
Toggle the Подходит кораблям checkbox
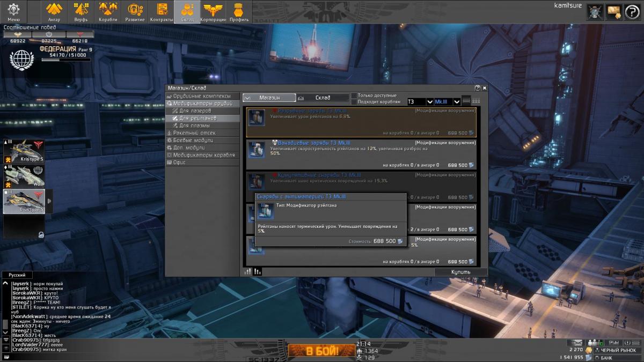coord(354,102)
